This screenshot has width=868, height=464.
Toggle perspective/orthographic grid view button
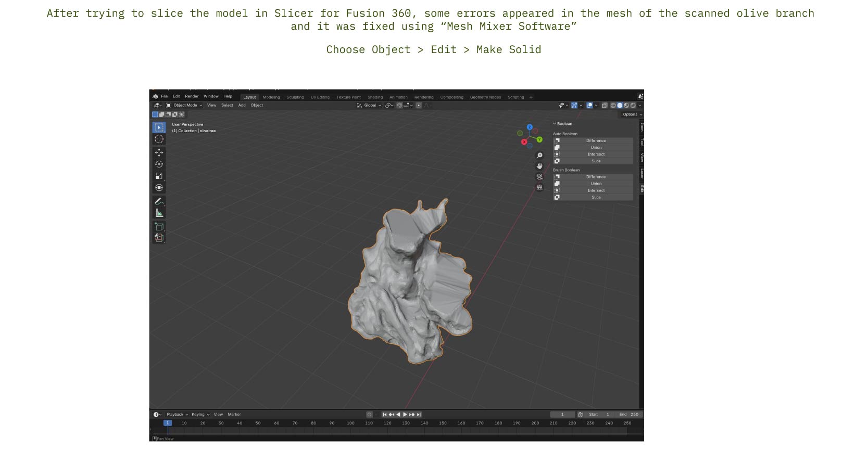pyautogui.click(x=539, y=187)
